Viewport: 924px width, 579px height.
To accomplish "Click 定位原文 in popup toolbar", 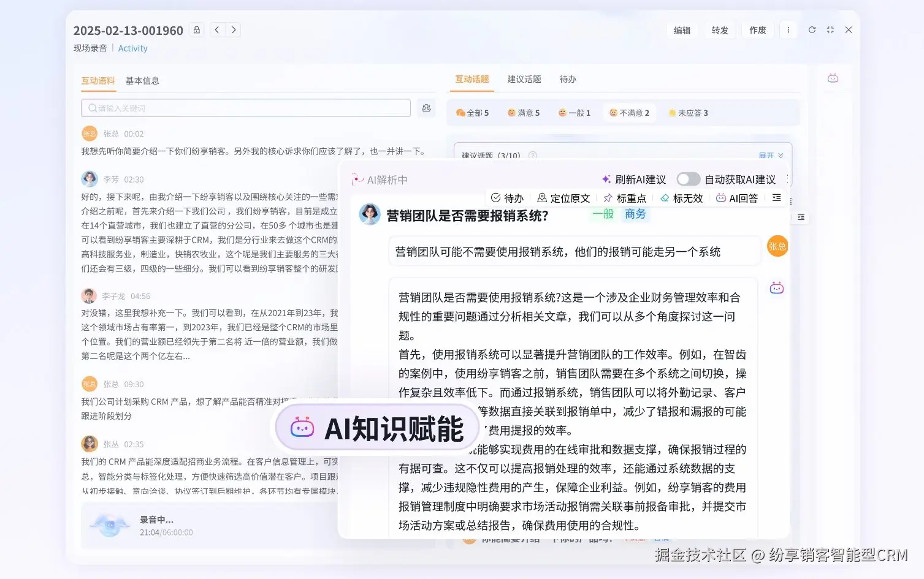I will [x=563, y=198].
